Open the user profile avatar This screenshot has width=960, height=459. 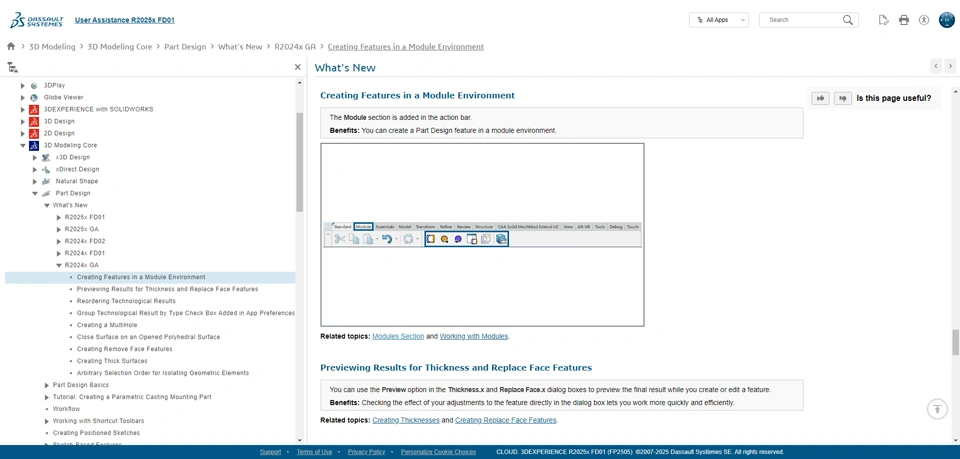click(x=947, y=20)
